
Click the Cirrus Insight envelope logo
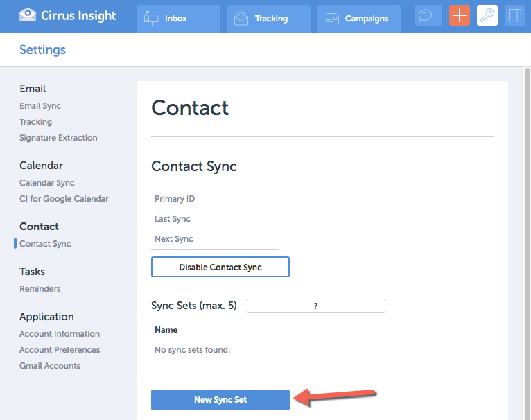(28, 15)
